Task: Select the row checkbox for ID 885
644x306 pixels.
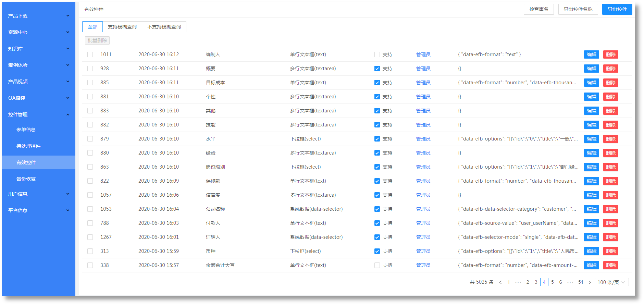Action: click(x=90, y=83)
